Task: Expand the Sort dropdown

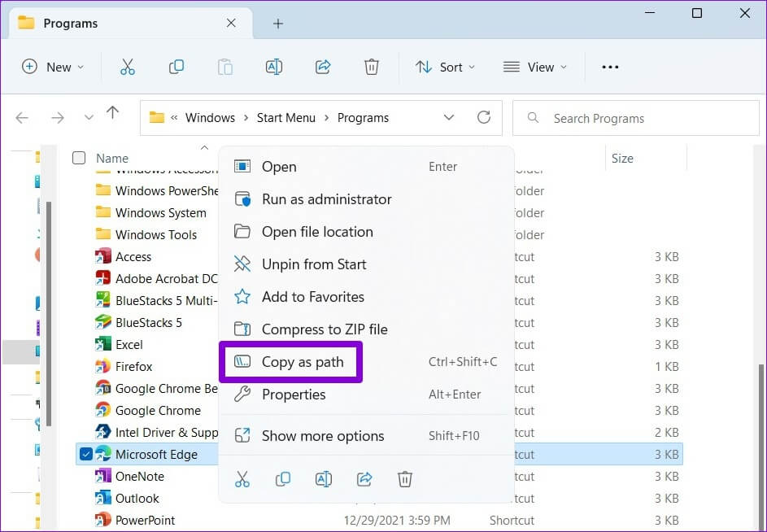Action: click(445, 67)
